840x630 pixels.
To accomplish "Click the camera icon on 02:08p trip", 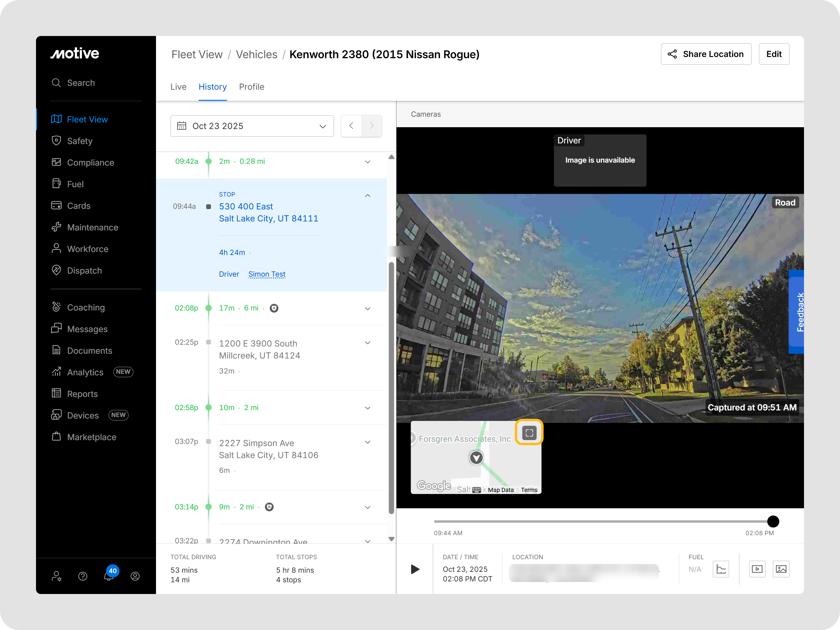I will point(274,308).
